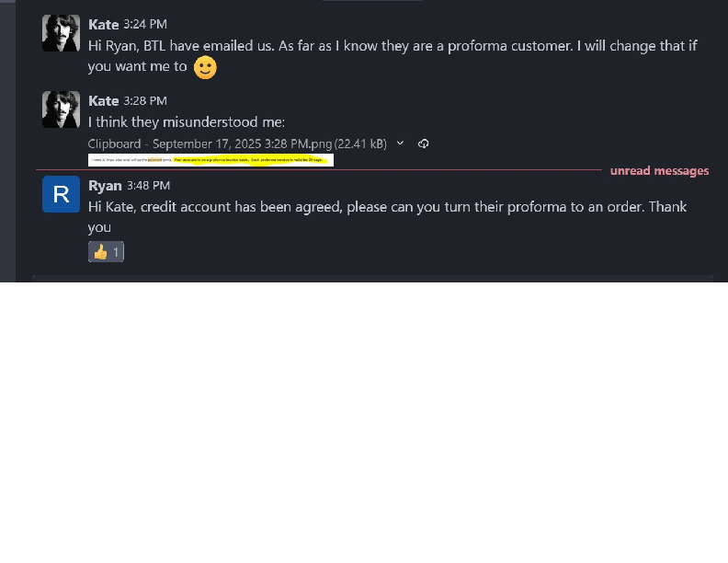Click the "I think they misunderstood me" message
The height and width of the screenshot is (563, 728).
tap(187, 121)
